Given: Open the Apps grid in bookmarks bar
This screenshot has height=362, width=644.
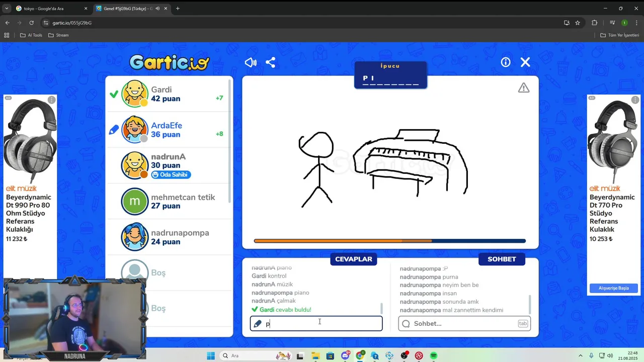Looking at the screenshot, I should (7, 35).
